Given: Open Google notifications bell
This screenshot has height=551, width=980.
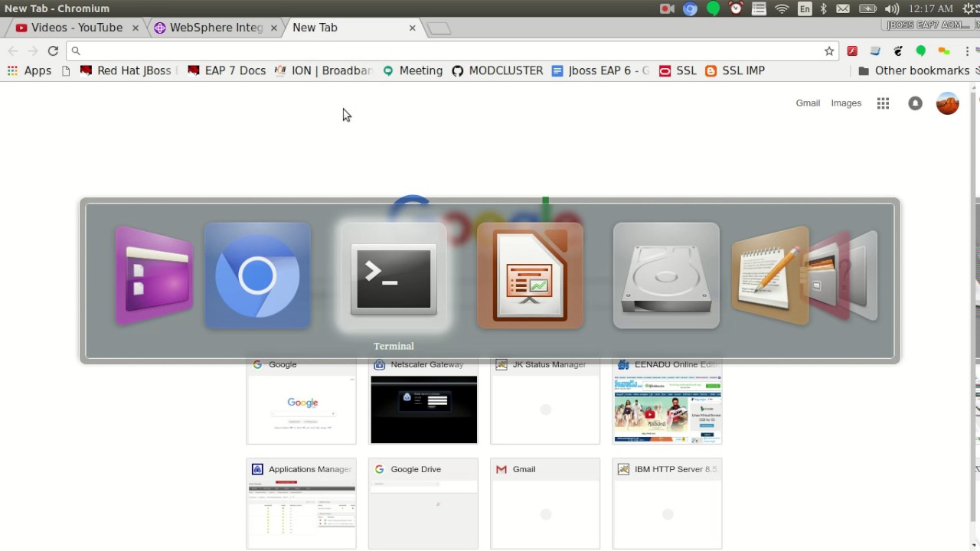Looking at the screenshot, I should (x=915, y=103).
